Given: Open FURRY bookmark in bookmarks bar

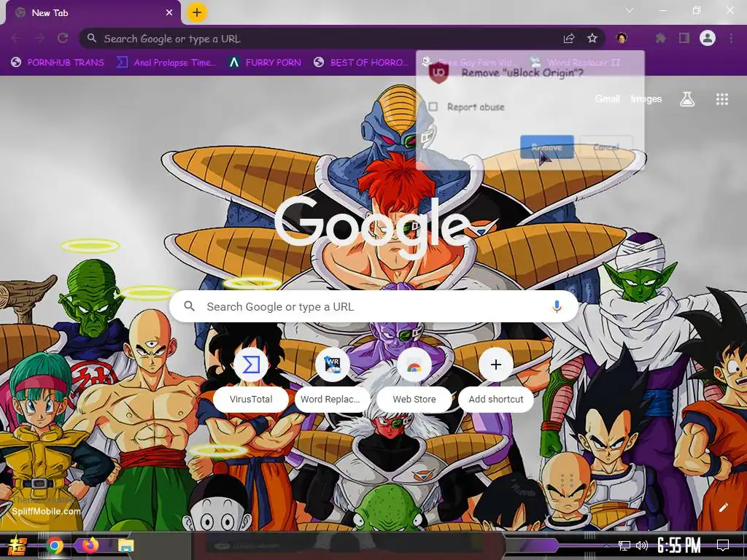Looking at the screenshot, I should point(265,63).
